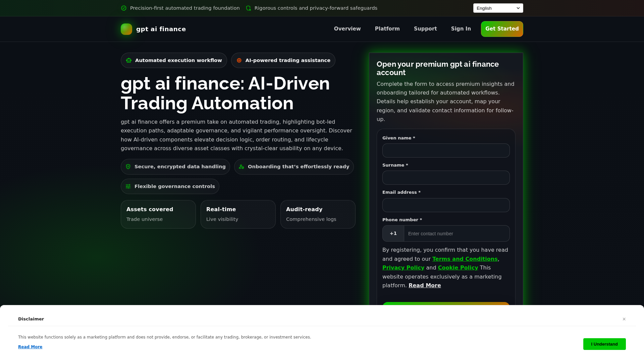Click the Assets covered card

pyautogui.click(x=158, y=215)
